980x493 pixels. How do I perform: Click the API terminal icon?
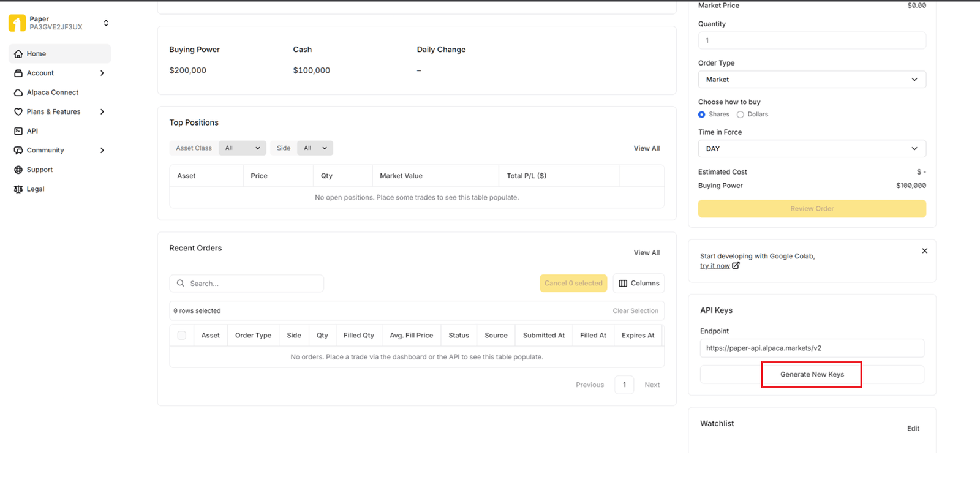[x=18, y=131]
